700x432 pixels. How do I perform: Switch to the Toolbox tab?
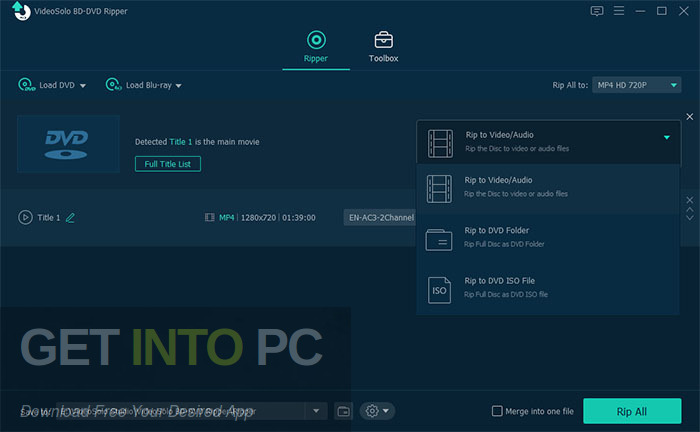[x=383, y=47]
